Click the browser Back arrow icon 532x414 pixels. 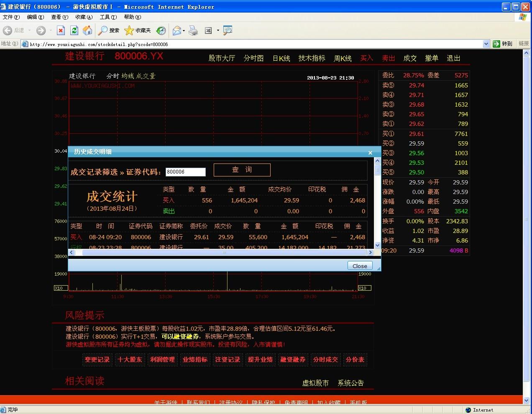click(8, 31)
